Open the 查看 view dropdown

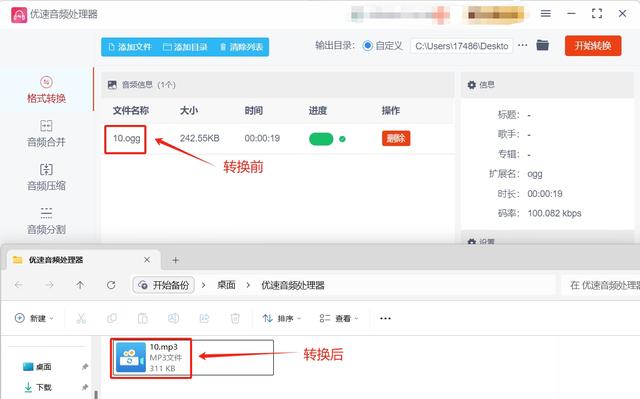click(x=339, y=318)
